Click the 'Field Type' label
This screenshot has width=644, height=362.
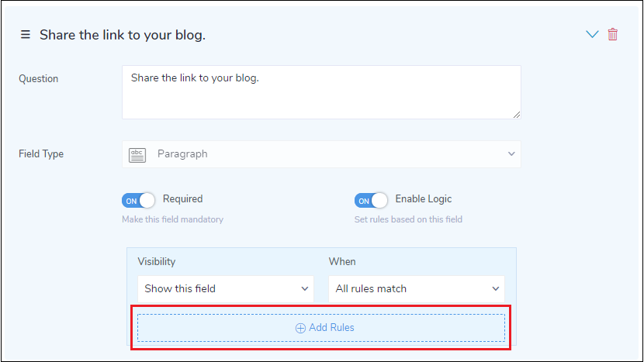tap(41, 154)
